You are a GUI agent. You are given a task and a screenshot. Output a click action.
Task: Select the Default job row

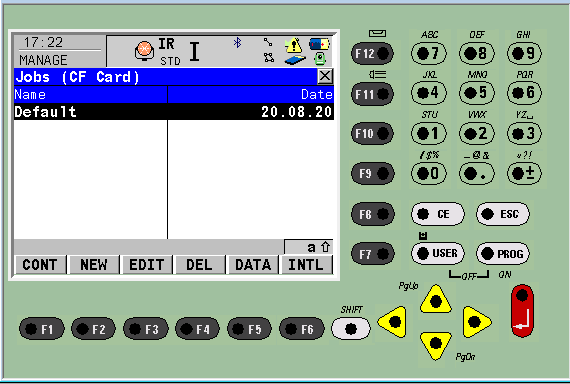[x=174, y=112]
